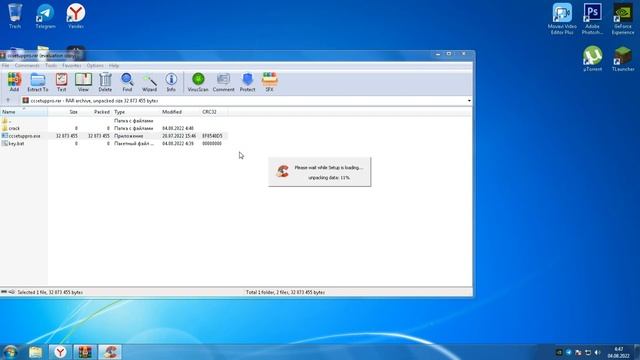Sort by Type column header
Image resolution: width=640 pixels, height=360 pixels.
pyautogui.click(x=136, y=112)
